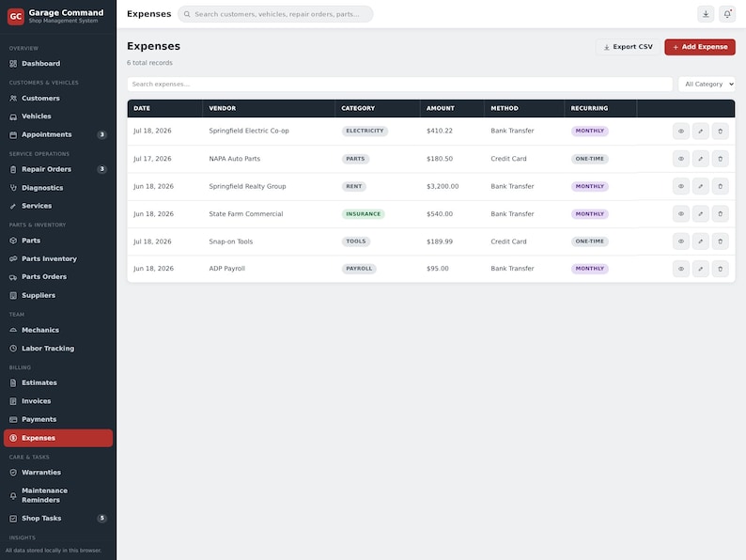Click the Export CSV button

pos(628,47)
